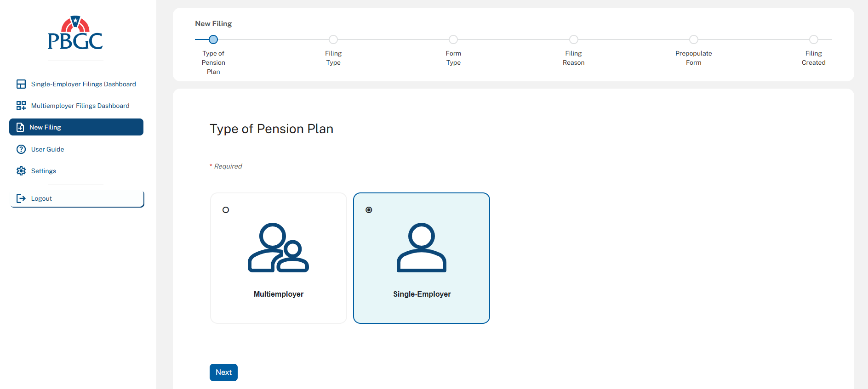The image size is (868, 389).
Task: Click the Single-Employer person icon
Action: pyautogui.click(x=422, y=248)
